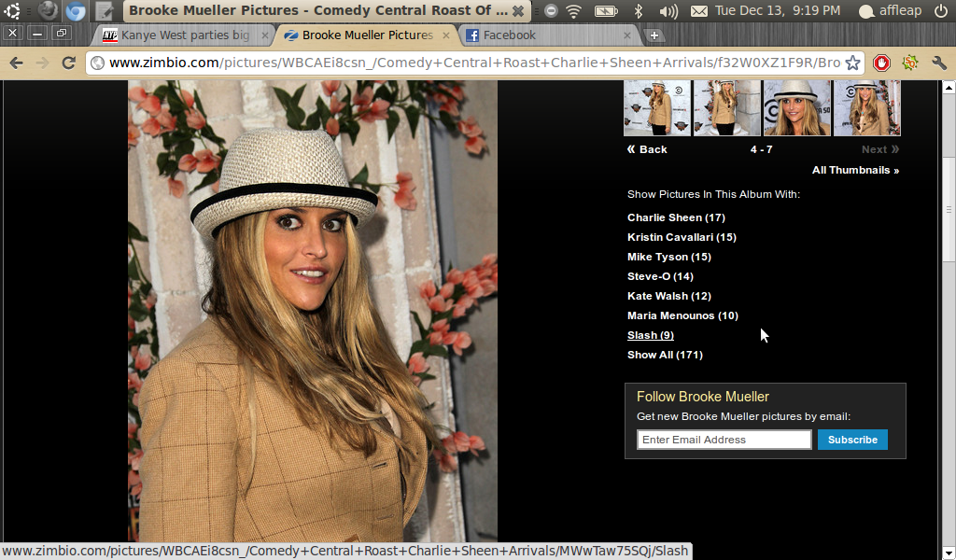956x560 pixels.
Task: Open the mail messaging indicator
Action: tap(699, 10)
